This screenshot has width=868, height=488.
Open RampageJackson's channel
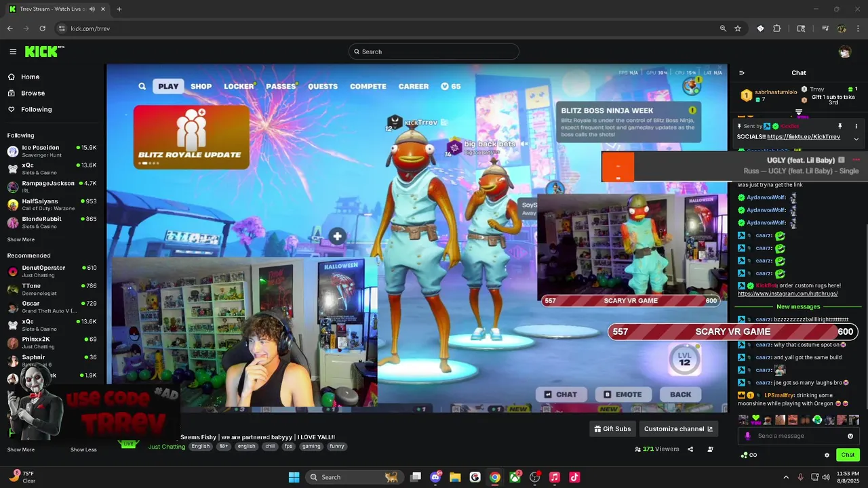click(52, 186)
